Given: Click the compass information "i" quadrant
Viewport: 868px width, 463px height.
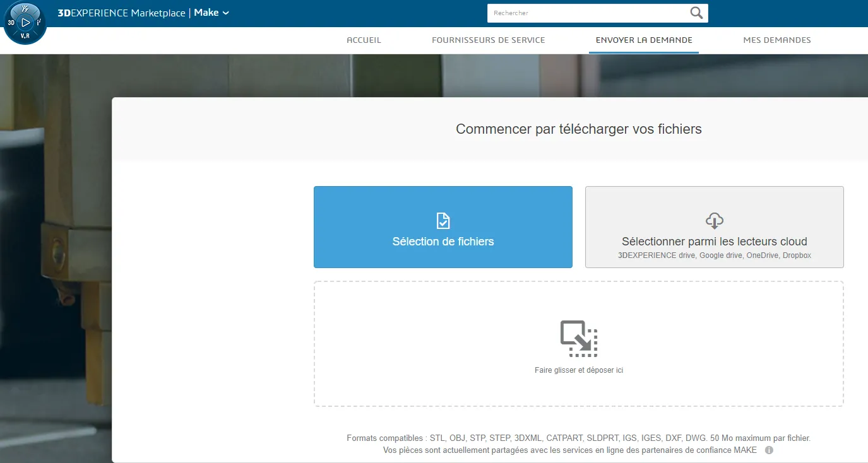Looking at the screenshot, I should [40, 23].
